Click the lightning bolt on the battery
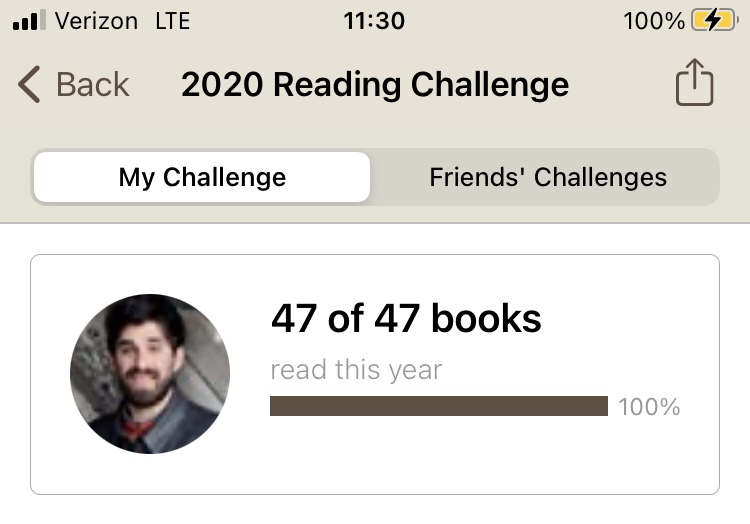Viewport: 750px width, 524px height. 712,20
